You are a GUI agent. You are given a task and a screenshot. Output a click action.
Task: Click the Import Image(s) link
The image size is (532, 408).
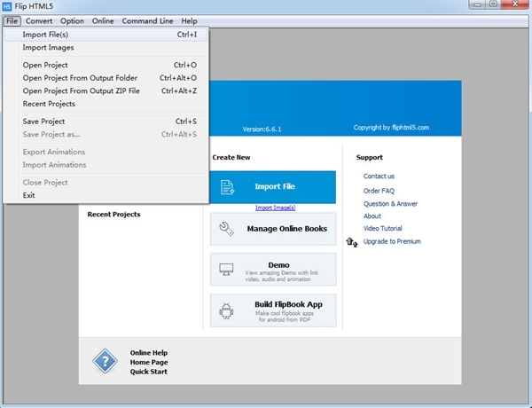point(275,208)
